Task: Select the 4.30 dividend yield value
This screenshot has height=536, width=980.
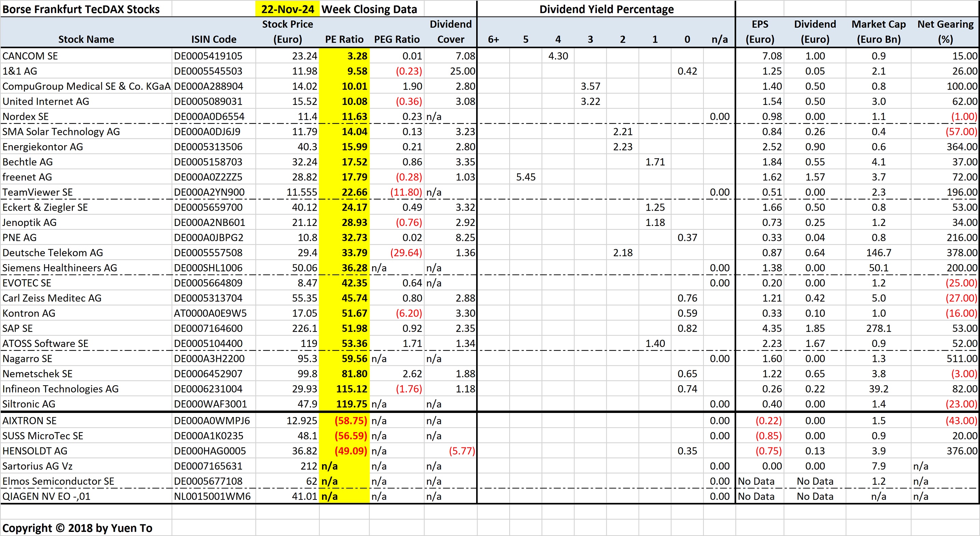Action: [558, 56]
